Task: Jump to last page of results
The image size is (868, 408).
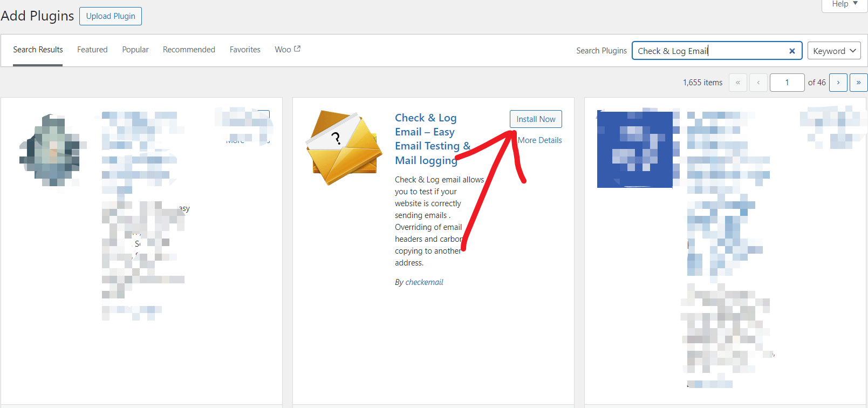Action: click(x=858, y=83)
